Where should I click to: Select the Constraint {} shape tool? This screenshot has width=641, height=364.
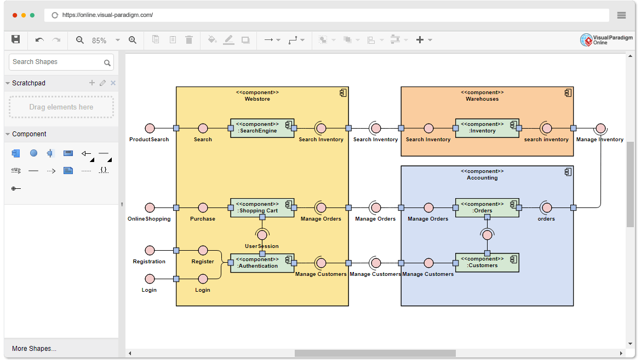click(104, 170)
